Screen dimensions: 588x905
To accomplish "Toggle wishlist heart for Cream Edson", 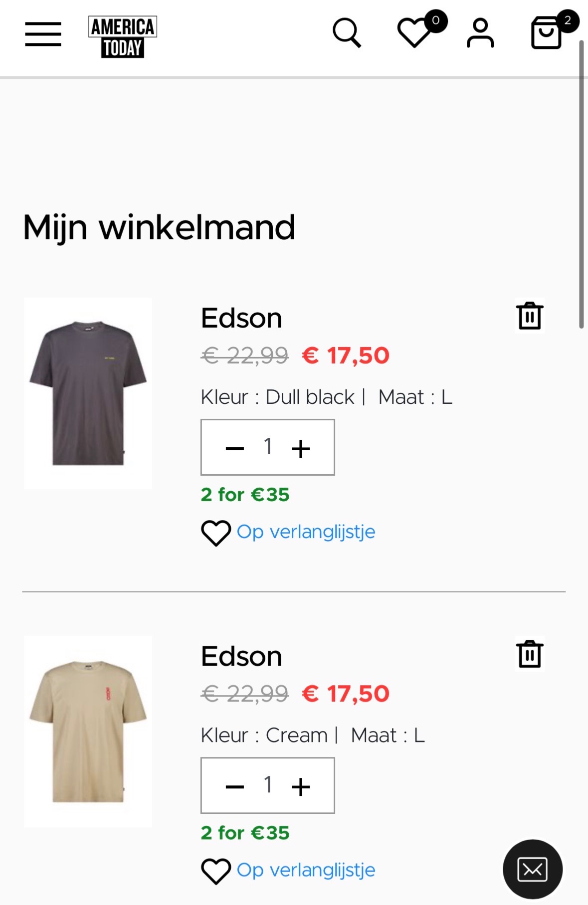I will [216, 871].
